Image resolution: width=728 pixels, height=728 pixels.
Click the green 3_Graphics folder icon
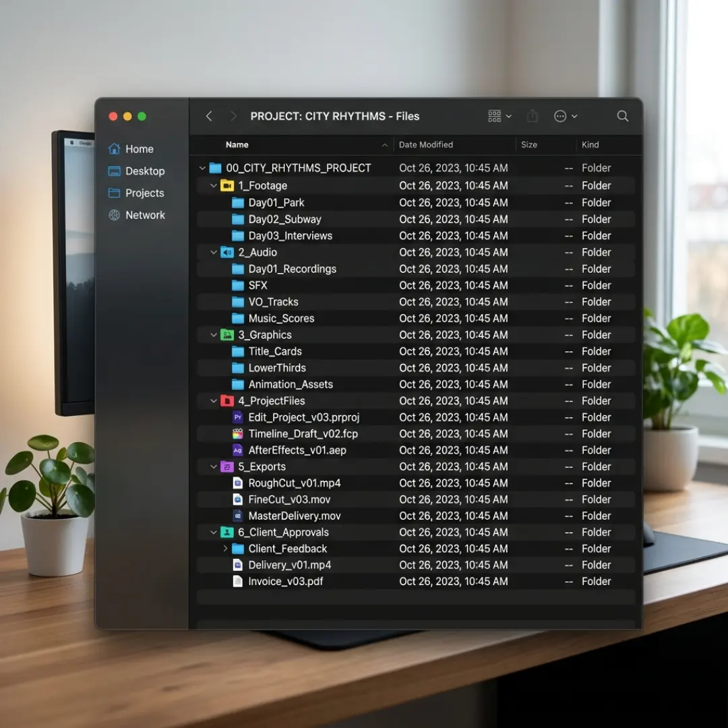[227, 335]
